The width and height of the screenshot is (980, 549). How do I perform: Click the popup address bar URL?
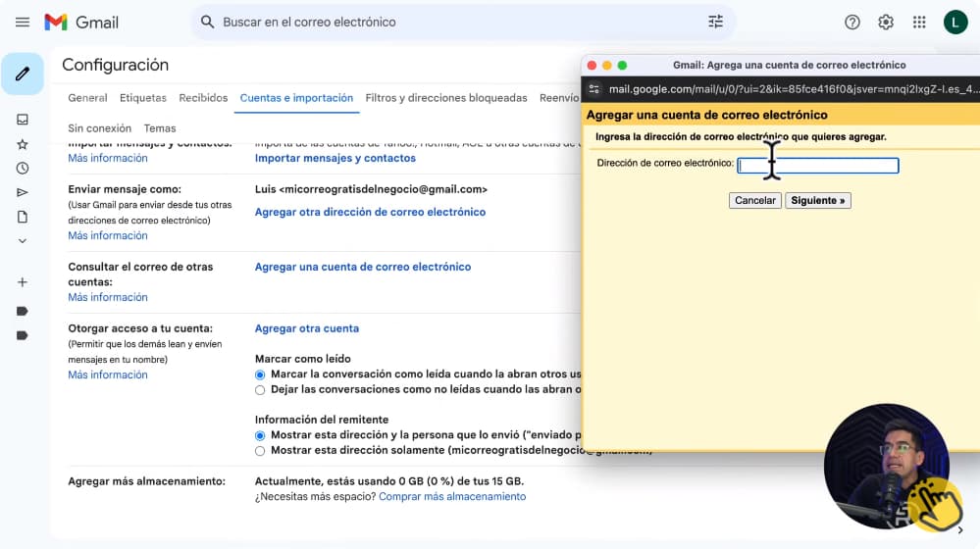coord(794,89)
